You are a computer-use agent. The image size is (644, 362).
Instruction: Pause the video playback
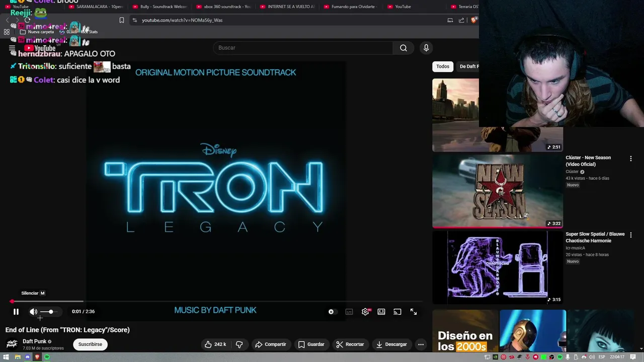coord(16,312)
